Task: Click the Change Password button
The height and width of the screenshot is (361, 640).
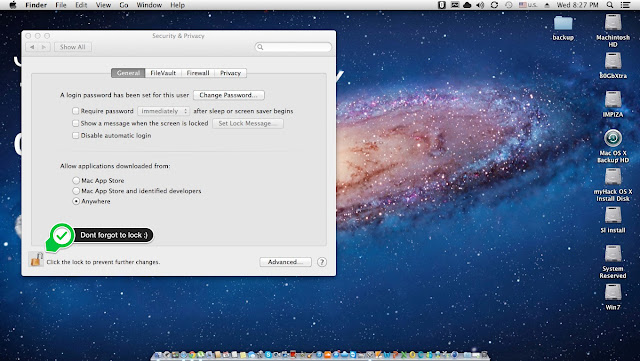Action: [229, 95]
